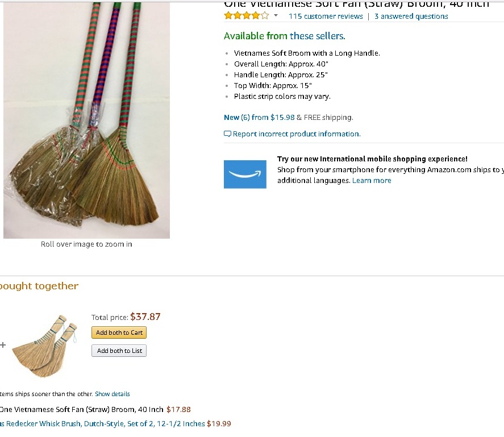
Task: Add both to Cart
Action: click(x=119, y=332)
